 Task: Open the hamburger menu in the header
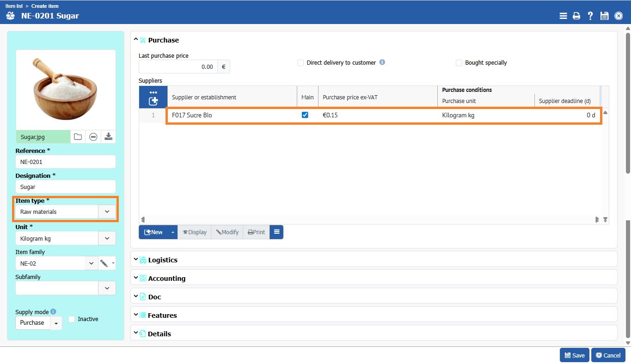563,16
